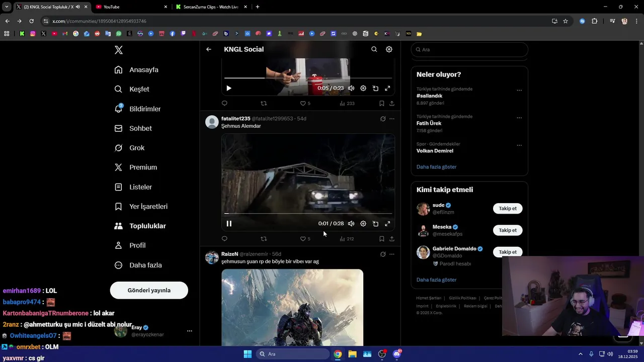Image resolution: width=644 pixels, height=362 pixels.
Task: Seek on top video progress bar
Action: point(308,78)
